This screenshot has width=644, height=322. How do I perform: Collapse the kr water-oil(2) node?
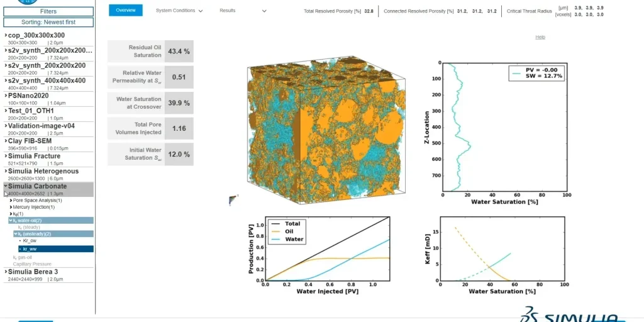pyautogui.click(x=11, y=221)
